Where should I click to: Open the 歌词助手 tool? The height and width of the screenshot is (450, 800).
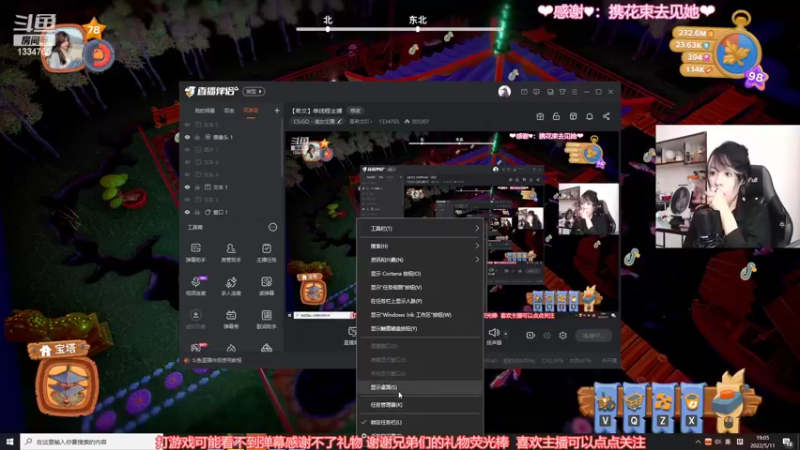[x=266, y=319]
